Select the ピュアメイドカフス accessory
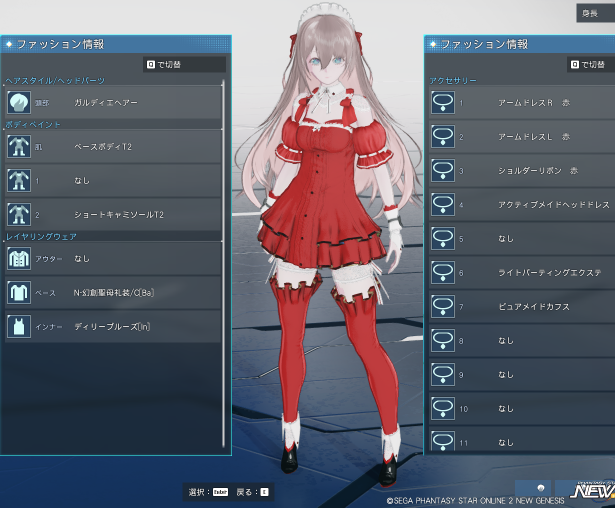Screen dimensions: 615x508 522,306
